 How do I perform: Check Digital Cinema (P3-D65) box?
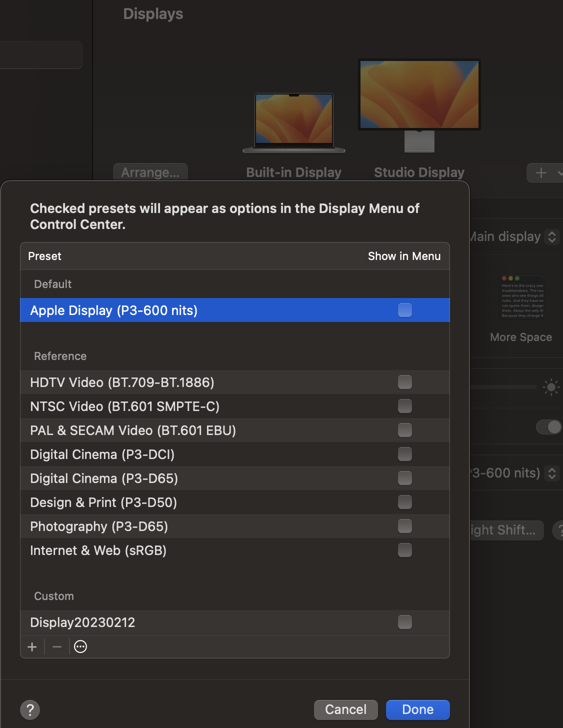[405, 478]
